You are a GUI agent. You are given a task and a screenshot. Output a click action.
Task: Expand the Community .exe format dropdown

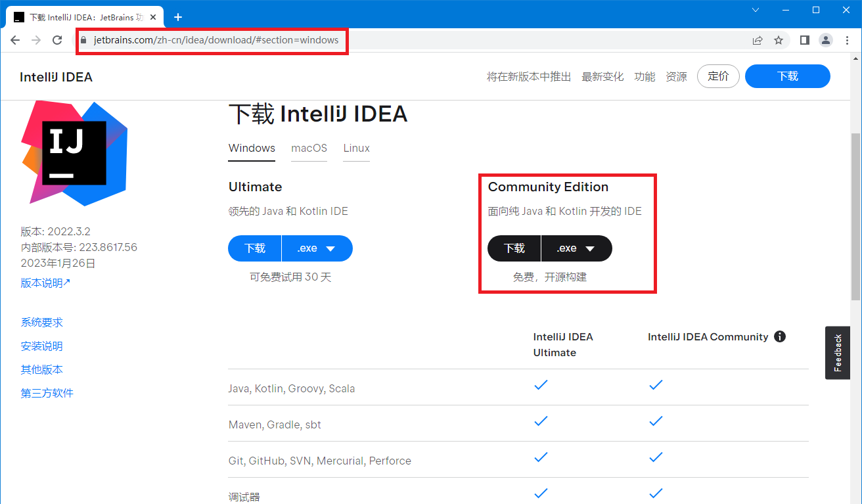[577, 248]
